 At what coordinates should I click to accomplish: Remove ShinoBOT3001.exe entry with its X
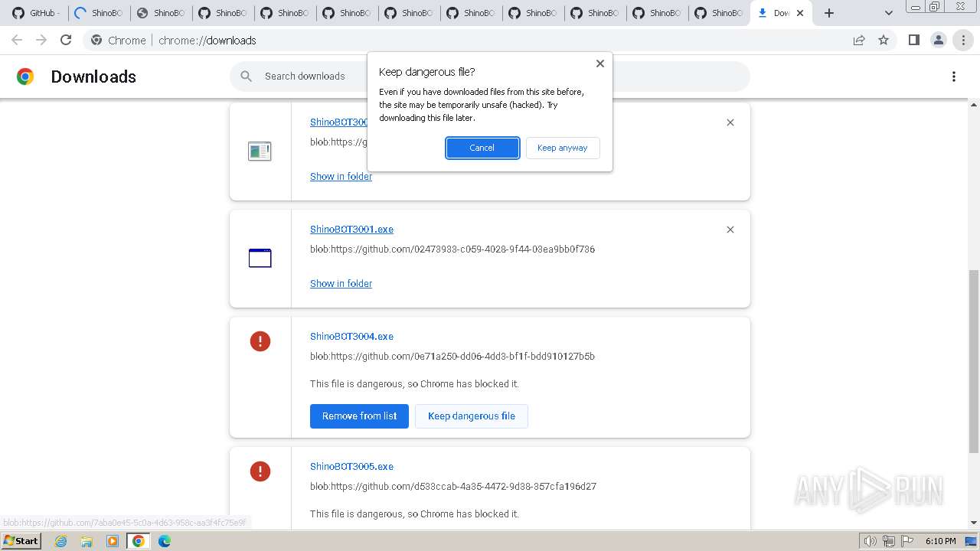click(730, 230)
